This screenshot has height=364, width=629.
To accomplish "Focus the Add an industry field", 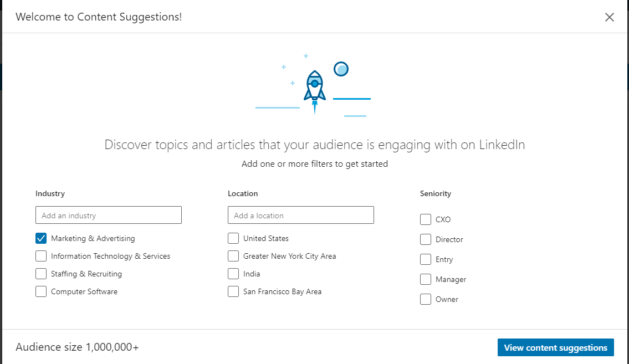I will coord(108,216).
